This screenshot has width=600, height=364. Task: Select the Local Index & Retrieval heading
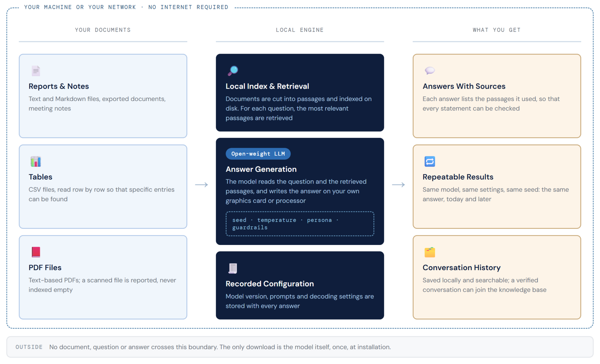267,86
